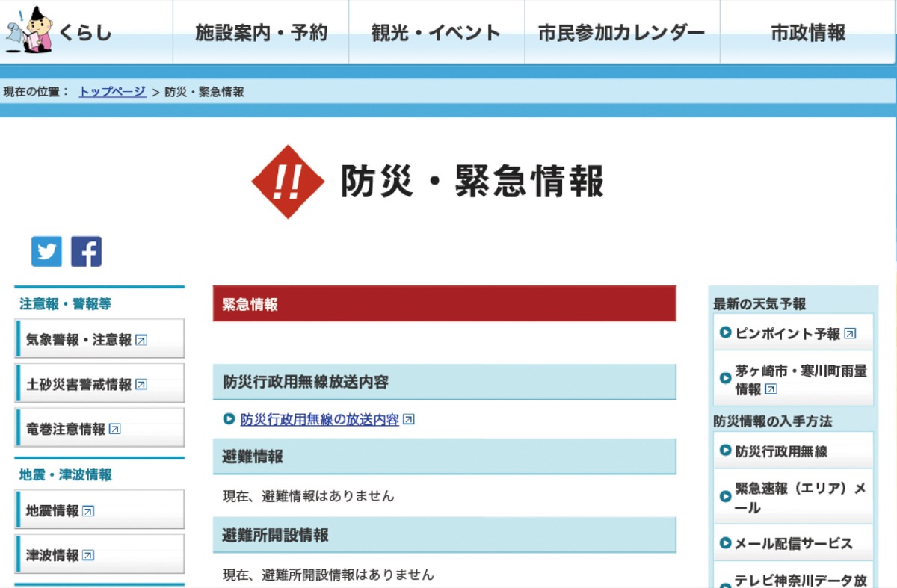Click external link icon after 防災行政用無線の放送内容

[408, 420]
